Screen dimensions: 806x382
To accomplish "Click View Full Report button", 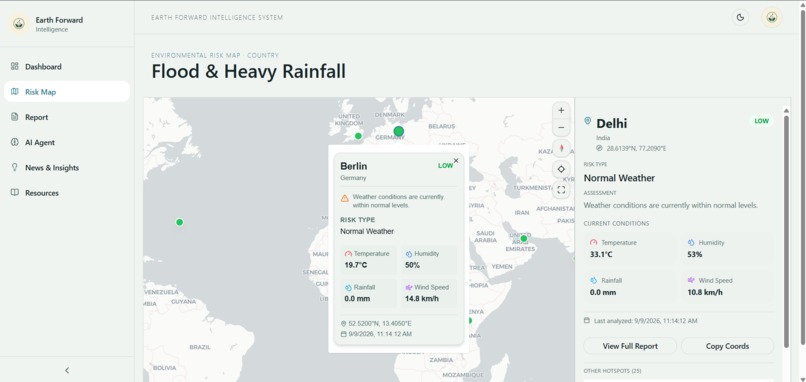I will (x=630, y=346).
